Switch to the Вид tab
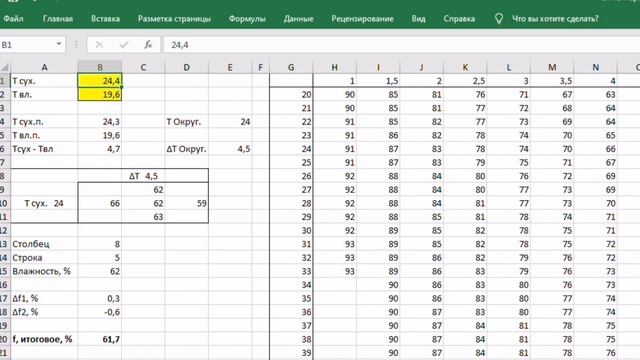 (x=418, y=19)
